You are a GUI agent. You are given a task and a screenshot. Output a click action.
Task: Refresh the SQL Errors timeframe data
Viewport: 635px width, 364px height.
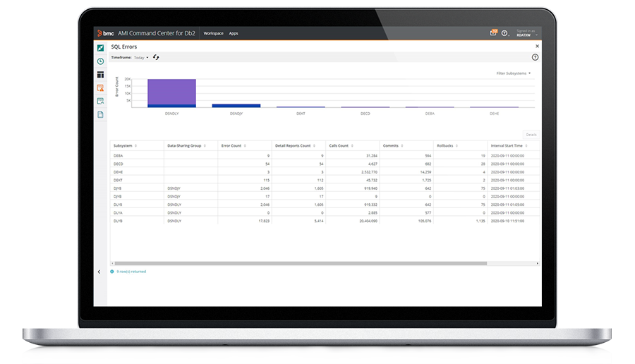156,58
